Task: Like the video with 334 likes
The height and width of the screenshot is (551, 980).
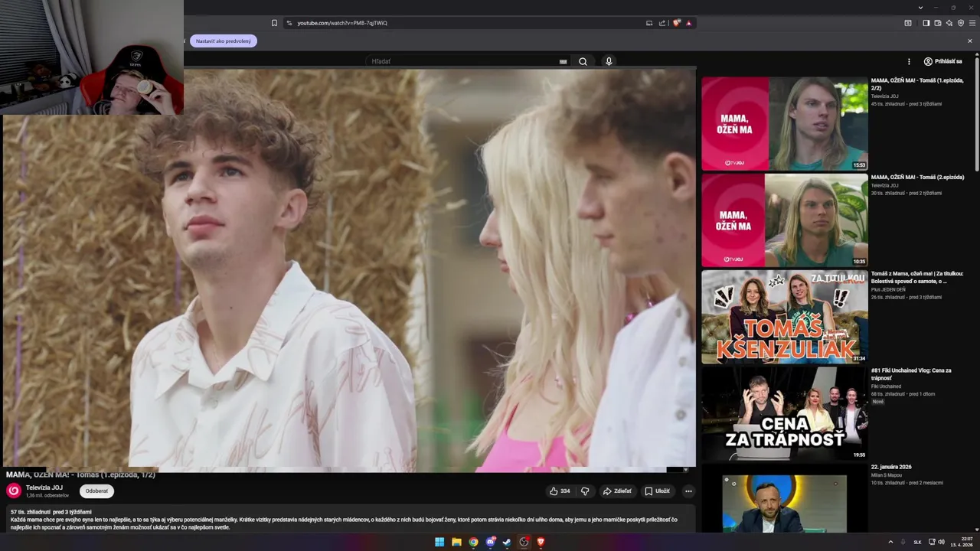Action: click(560, 491)
